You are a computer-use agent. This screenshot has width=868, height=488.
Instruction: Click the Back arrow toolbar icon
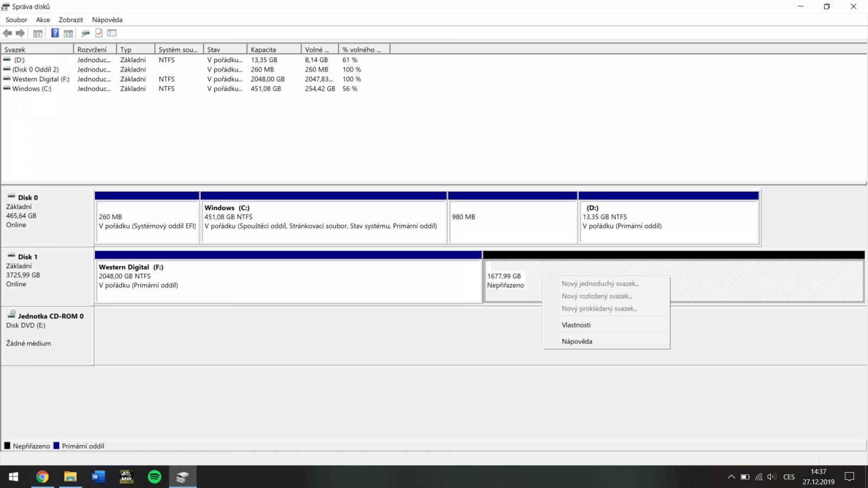[8, 33]
